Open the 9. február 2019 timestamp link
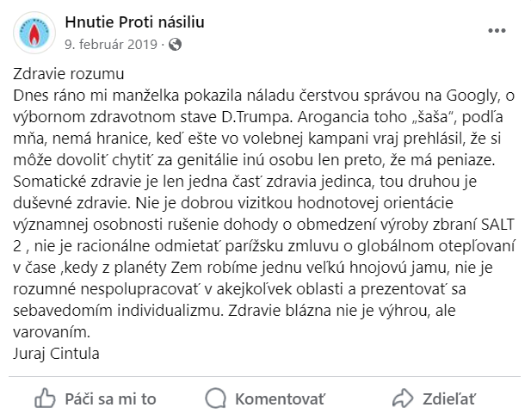Screen dimensions: 531x420 point(111,45)
